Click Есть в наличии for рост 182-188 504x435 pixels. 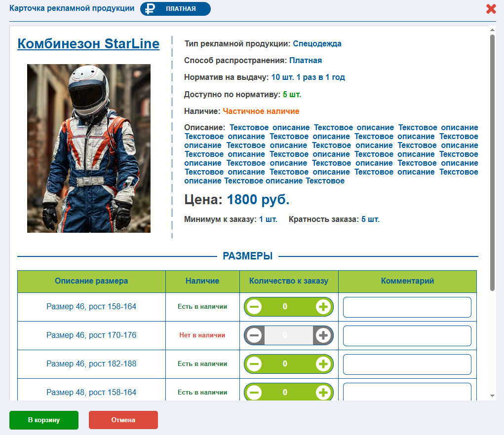click(x=202, y=363)
